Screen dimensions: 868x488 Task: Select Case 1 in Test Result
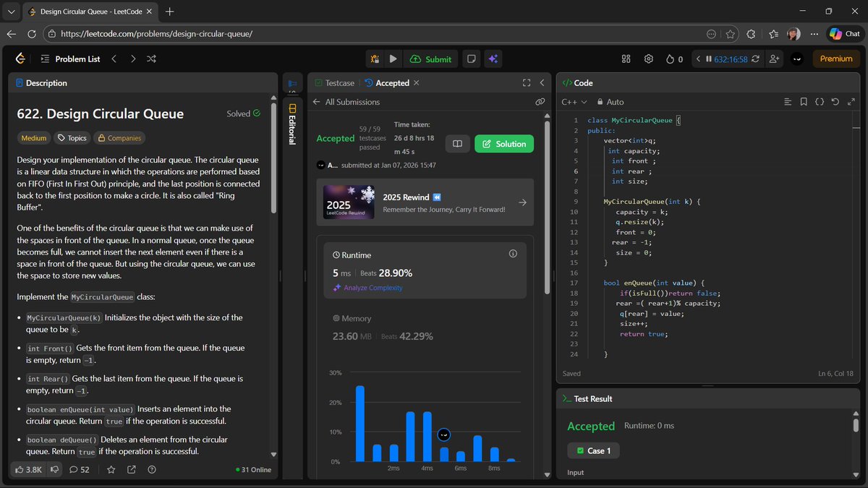tap(593, 450)
